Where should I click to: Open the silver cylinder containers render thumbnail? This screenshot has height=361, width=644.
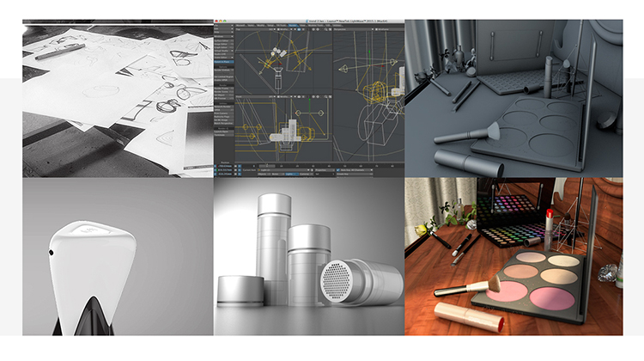click(309, 256)
